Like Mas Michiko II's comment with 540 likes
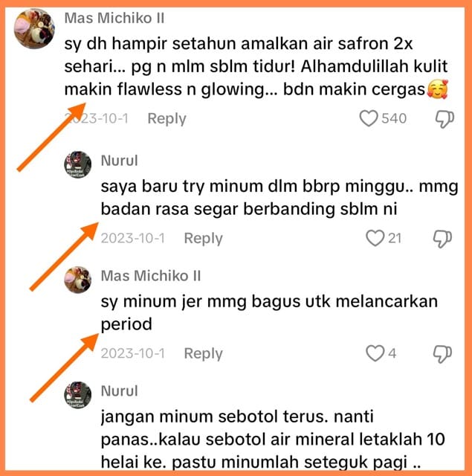Viewport: 472px width, 476px height. click(369, 118)
